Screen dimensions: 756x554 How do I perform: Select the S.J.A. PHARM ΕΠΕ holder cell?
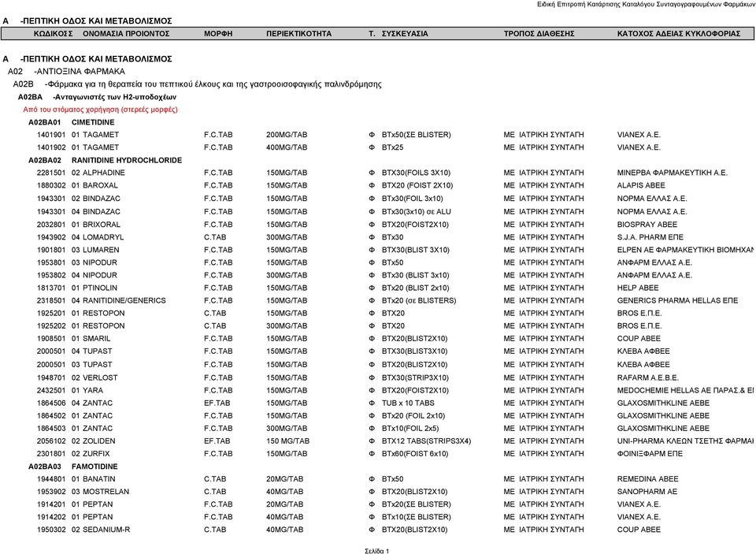[x=650, y=237]
